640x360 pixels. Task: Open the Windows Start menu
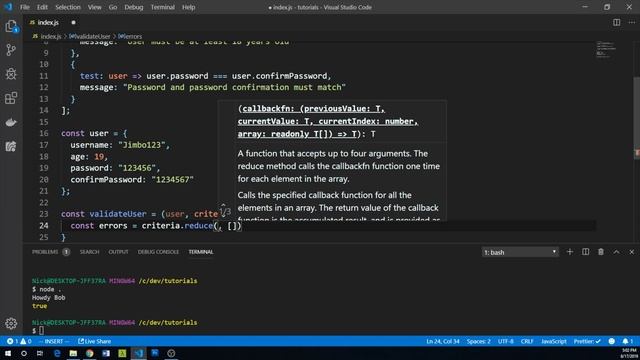tap(8, 353)
